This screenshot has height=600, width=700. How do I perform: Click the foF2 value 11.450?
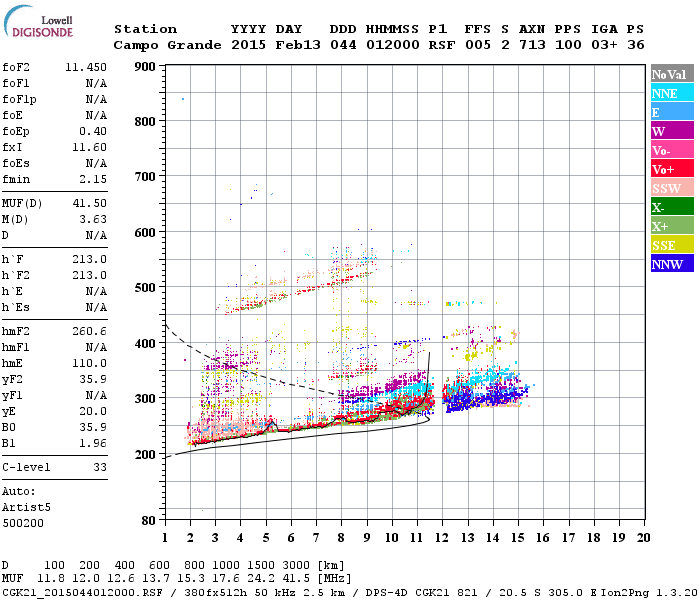point(86,67)
